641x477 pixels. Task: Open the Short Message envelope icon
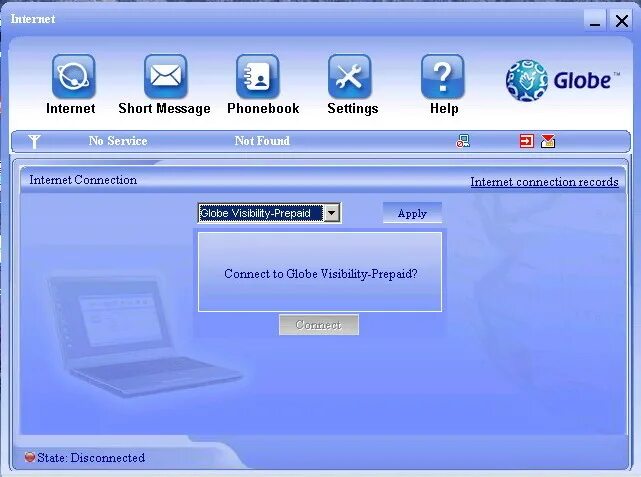166,76
